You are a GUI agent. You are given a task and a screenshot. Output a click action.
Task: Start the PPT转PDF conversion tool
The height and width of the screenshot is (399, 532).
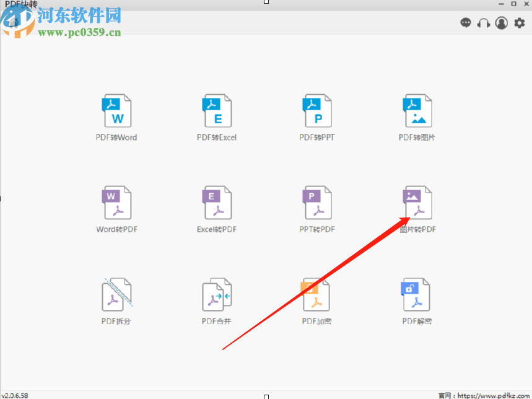(x=317, y=203)
